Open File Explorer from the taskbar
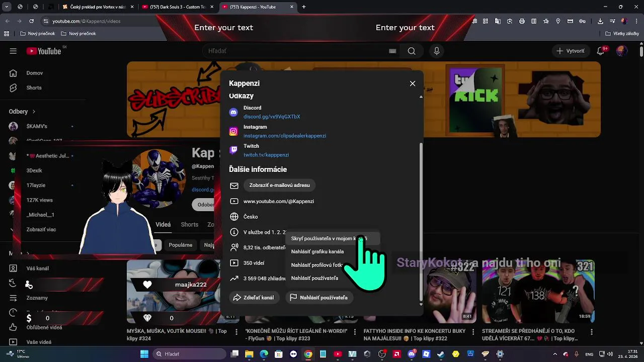Screen dimensions: 644x362 [x=250, y=354]
